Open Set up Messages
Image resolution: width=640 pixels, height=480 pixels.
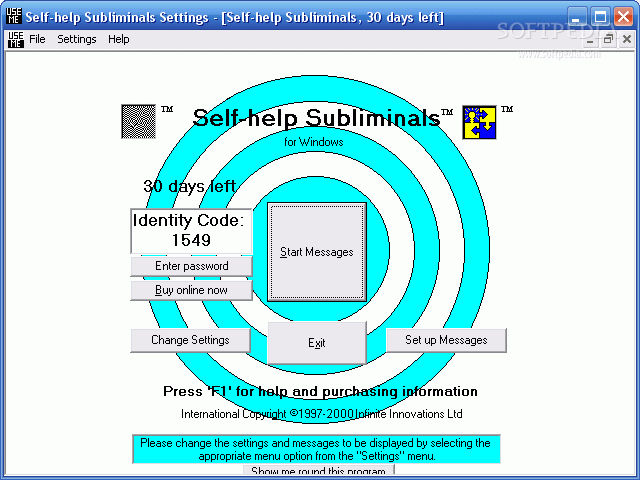tap(446, 340)
